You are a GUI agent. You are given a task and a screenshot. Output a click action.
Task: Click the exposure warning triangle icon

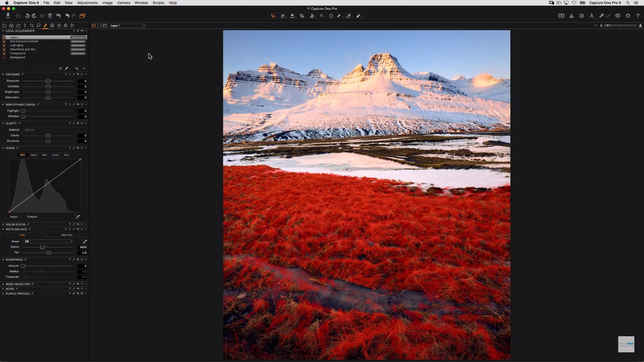point(571,16)
